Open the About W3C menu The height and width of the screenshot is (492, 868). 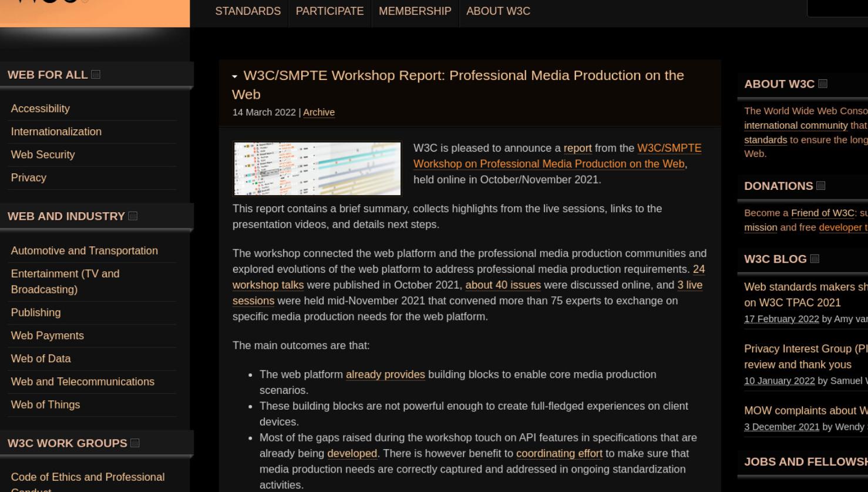pos(498,11)
